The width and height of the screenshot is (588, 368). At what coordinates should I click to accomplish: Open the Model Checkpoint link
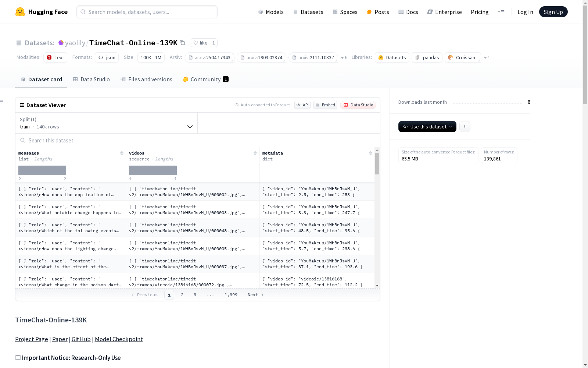[119, 339]
